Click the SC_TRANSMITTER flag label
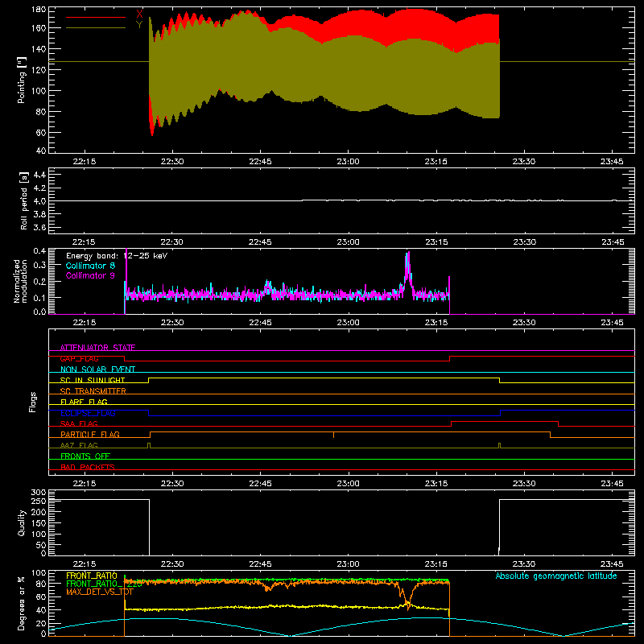 pos(93,390)
